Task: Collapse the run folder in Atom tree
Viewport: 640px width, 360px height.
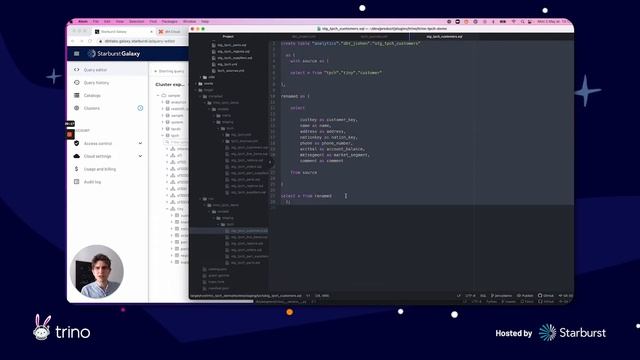Action: [200, 199]
